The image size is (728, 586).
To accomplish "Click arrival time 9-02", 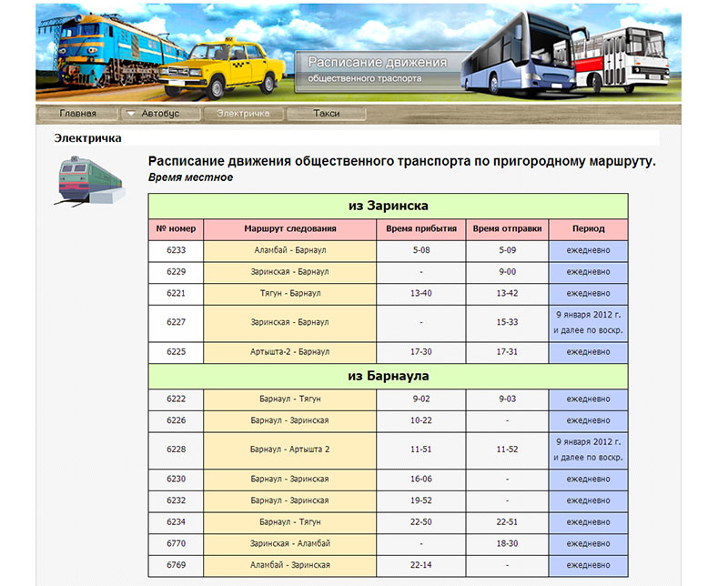I will [421, 399].
